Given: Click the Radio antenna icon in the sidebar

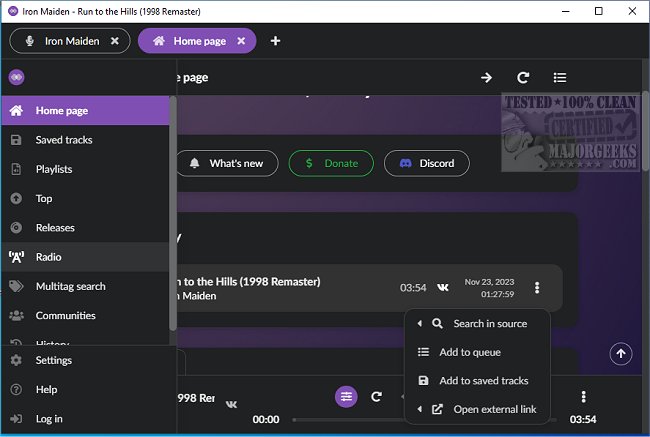Looking at the screenshot, I should pyautogui.click(x=17, y=257).
